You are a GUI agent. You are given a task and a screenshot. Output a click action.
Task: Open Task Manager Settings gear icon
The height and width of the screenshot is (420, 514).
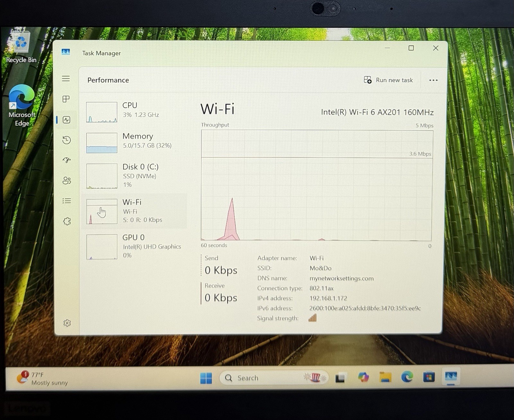[x=67, y=323]
